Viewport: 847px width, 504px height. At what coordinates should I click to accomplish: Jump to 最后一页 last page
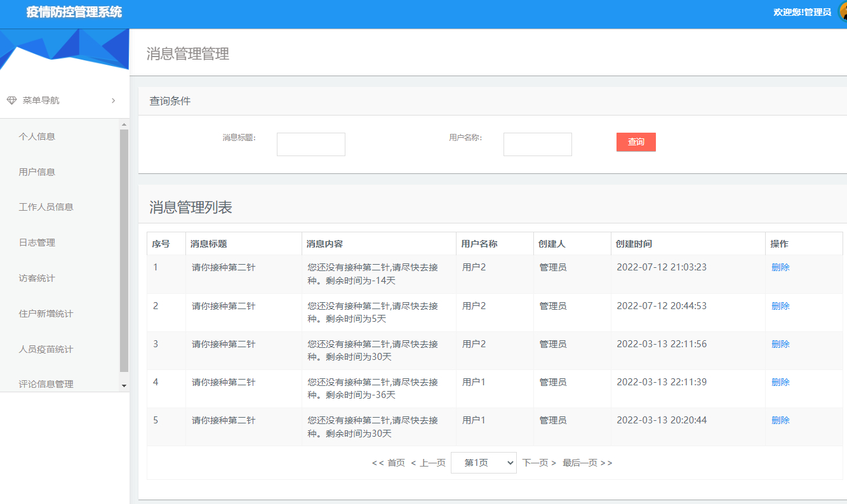click(579, 462)
